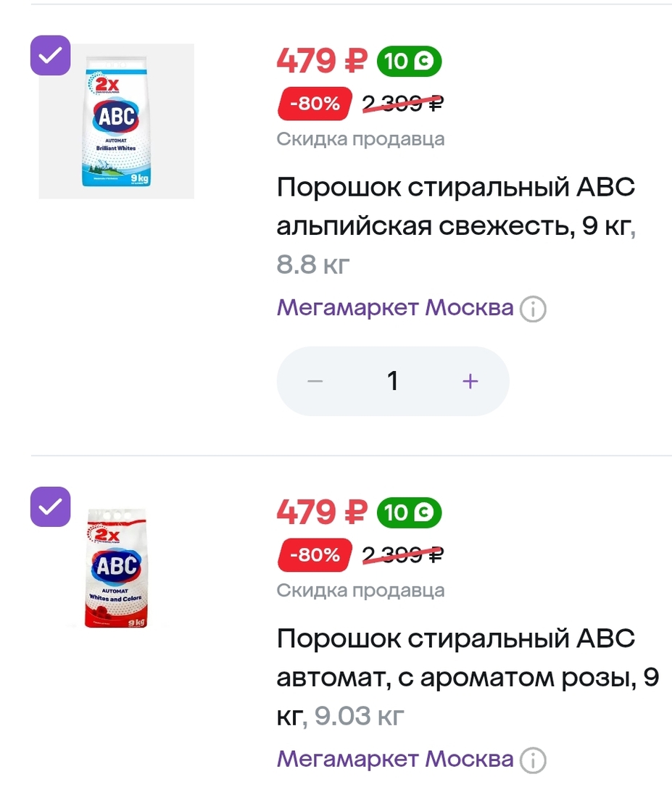Decrease quantity with the minus button
This screenshot has height=790, width=672.
(315, 381)
